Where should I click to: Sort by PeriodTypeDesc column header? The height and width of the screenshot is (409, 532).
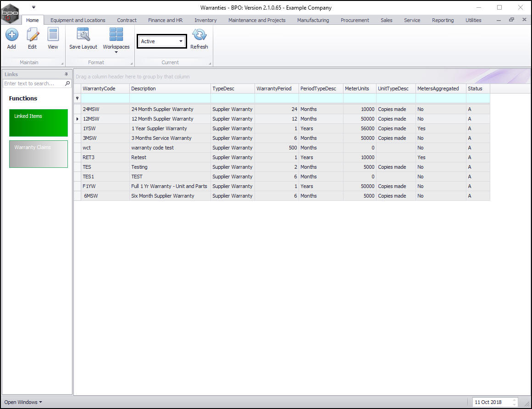click(321, 88)
